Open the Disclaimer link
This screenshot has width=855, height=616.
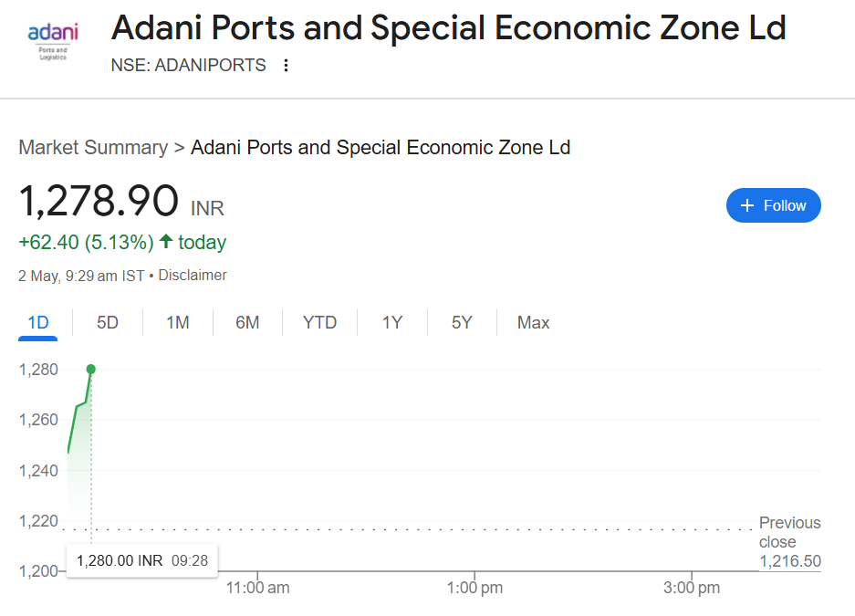point(193,276)
